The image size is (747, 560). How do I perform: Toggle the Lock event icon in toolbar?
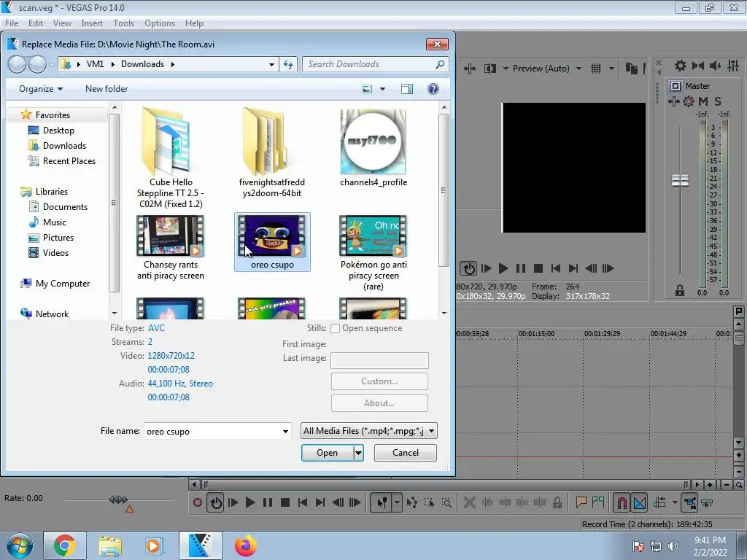557,502
